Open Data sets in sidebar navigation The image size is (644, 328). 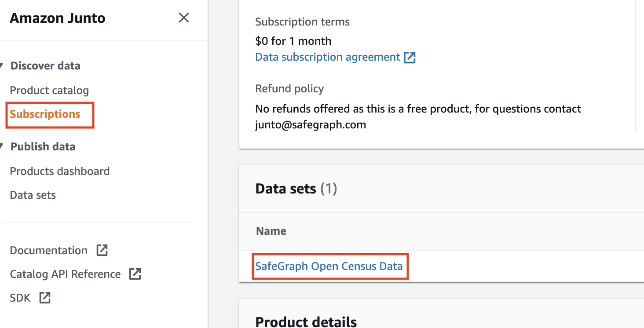coord(33,195)
